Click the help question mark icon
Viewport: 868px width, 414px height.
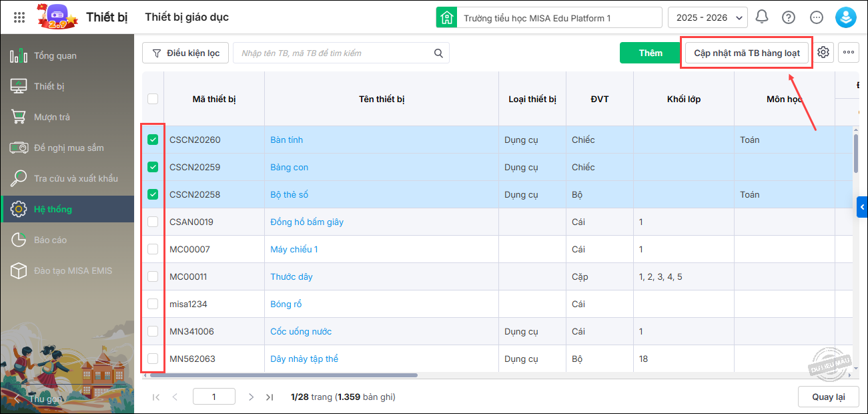[x=789, y=17]
